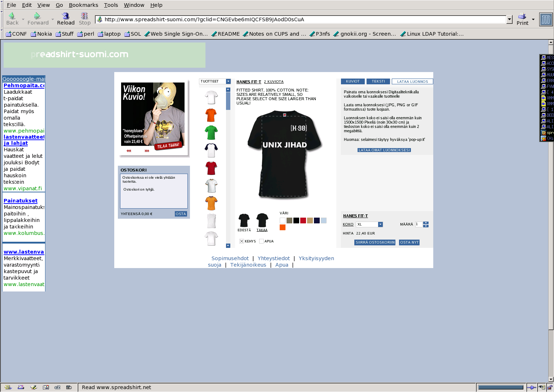Open the Bookmarks menu

tap(83, 5)
